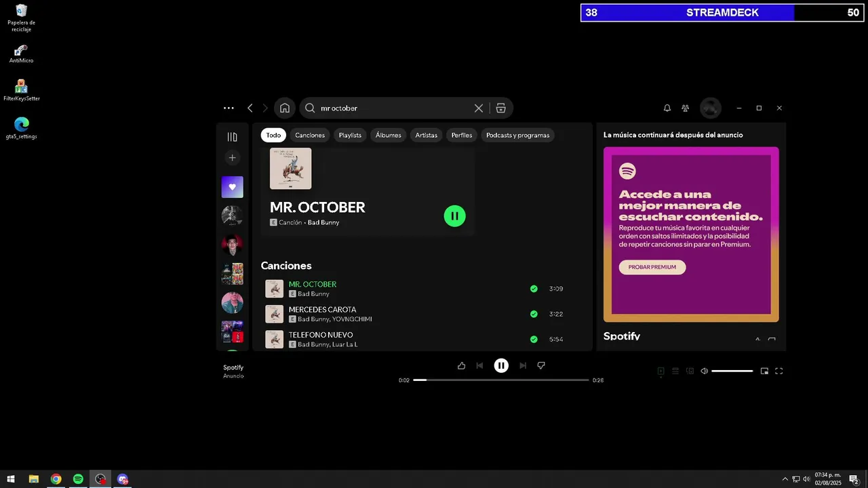Click the MERCEDES CAROTA row cover art
Image resolution: width=868 pixels, height=488 pixels.
(274, 314)
